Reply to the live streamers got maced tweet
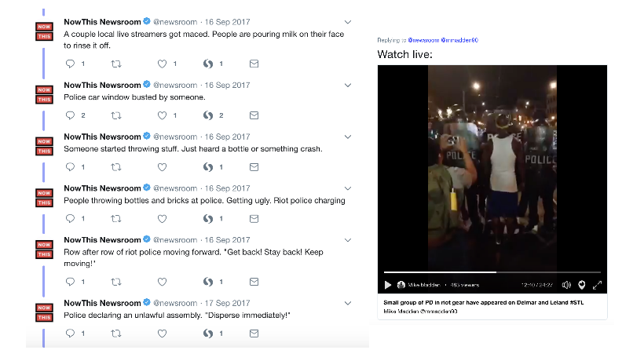 [x=70, y=64]
